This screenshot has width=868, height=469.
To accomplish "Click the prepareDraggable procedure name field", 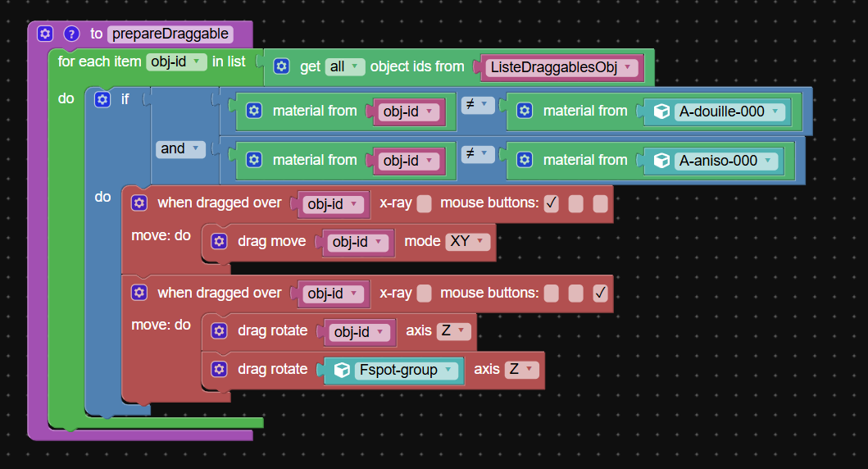I will 170,34.
